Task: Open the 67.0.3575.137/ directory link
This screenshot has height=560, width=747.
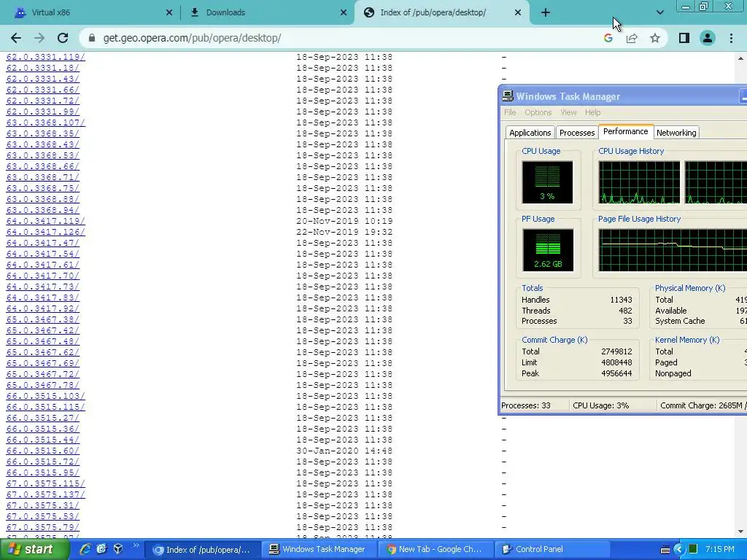Action: tap(46, 495)
